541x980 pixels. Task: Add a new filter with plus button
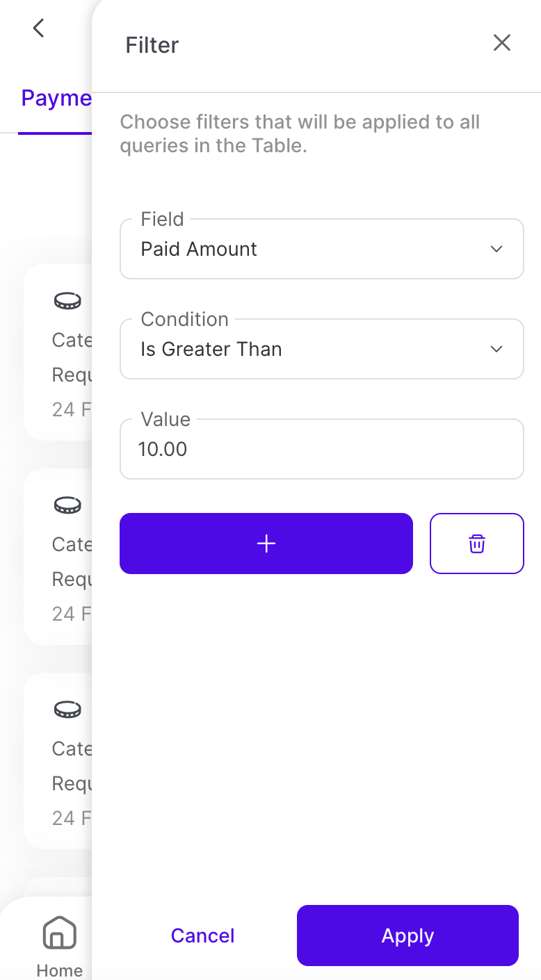(266, 544)
